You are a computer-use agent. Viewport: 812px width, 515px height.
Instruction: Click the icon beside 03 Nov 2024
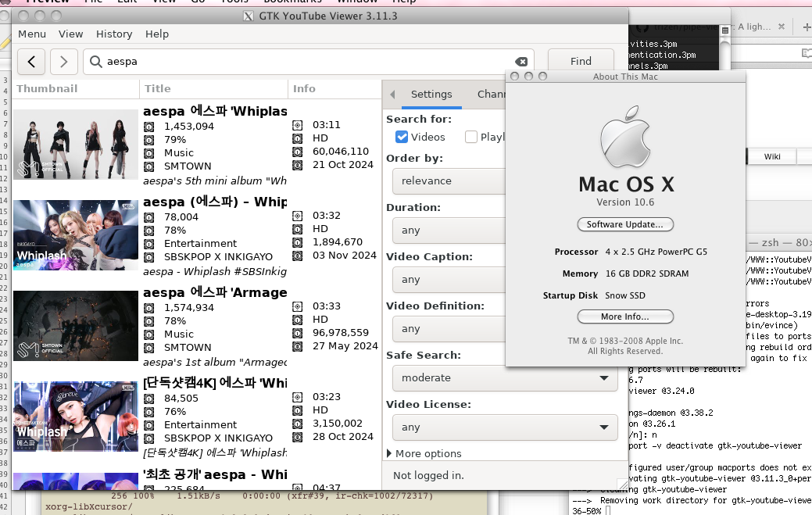[x=297, y=256]
